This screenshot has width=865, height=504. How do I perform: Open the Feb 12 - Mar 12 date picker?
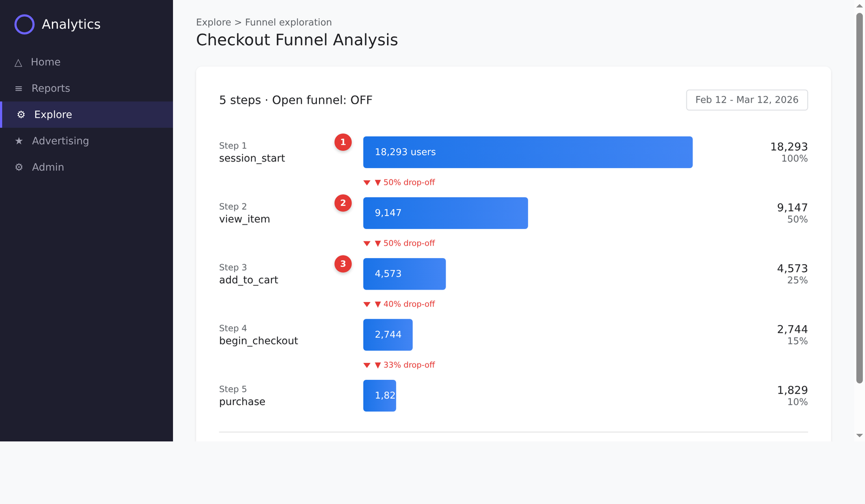click(x=747, y=100)
